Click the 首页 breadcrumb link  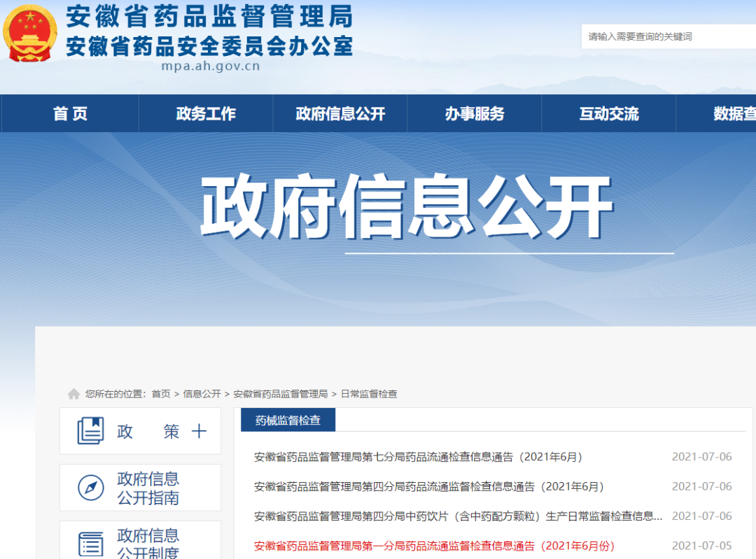click(x=161, y=394)
